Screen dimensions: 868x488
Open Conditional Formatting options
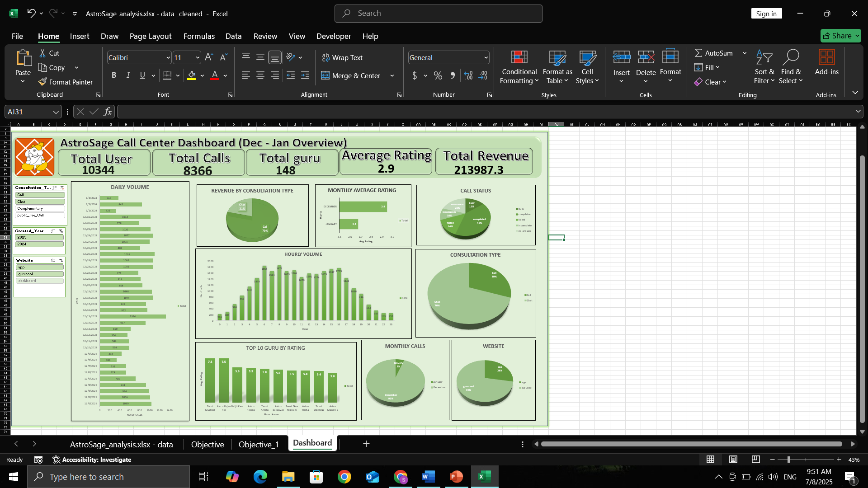pyautogui.click(x=519, y=68)
